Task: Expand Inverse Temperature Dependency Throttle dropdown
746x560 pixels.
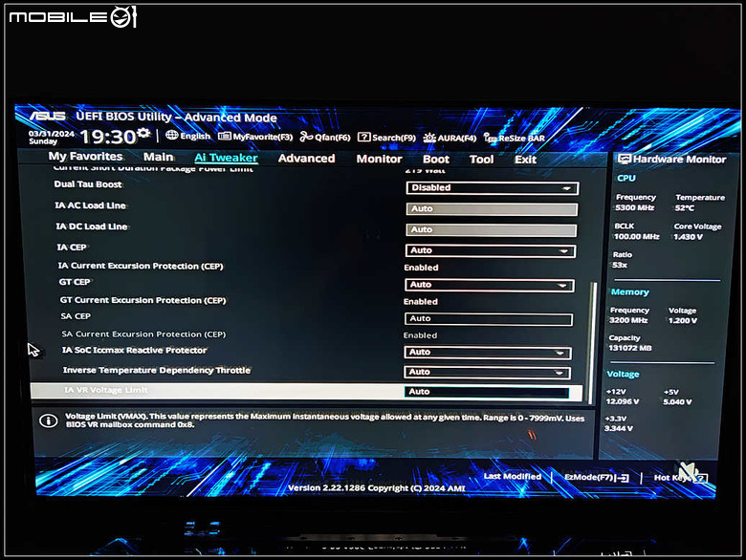Action: coord(487,373)
